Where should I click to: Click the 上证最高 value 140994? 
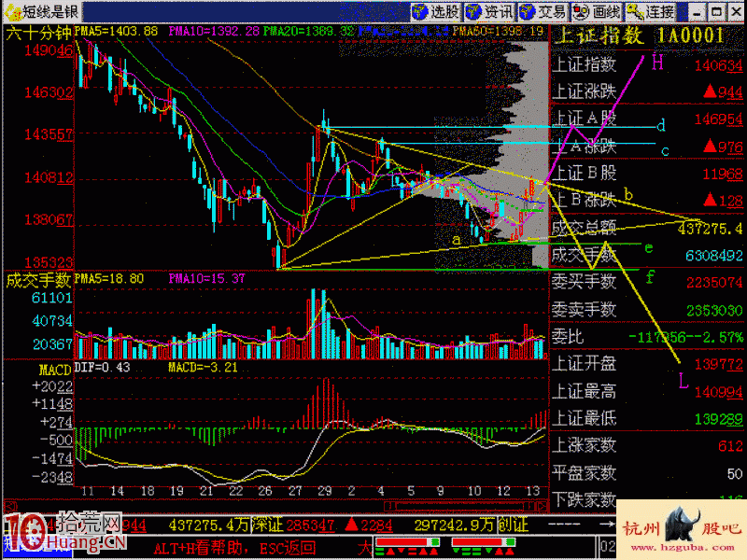pyautogui.click(x=718, y=392)
